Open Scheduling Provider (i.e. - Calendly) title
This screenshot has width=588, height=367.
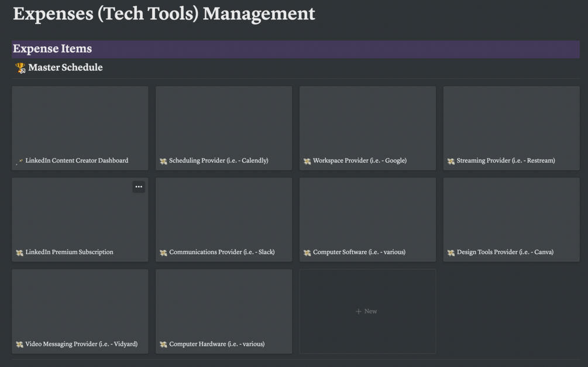(219, 160)
